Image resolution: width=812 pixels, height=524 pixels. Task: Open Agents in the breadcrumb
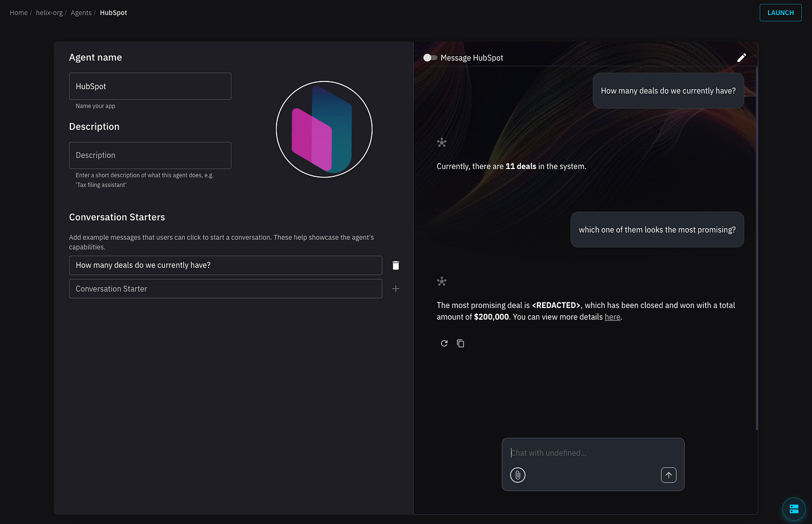[x=81, y=13]
